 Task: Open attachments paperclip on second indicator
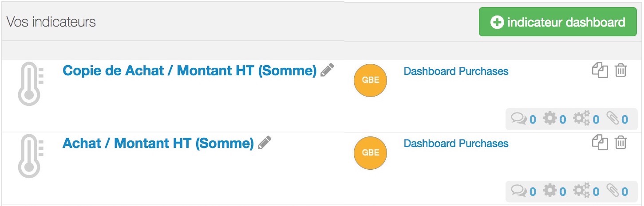[x=617, y=191]
